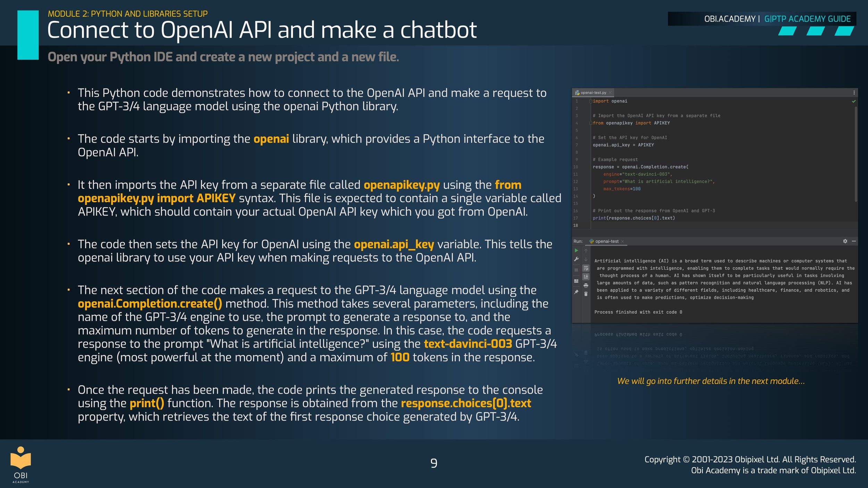Click the restore layout icon in Run panel
The width and height of the screenshot is (868, 488).
(576, 281)
